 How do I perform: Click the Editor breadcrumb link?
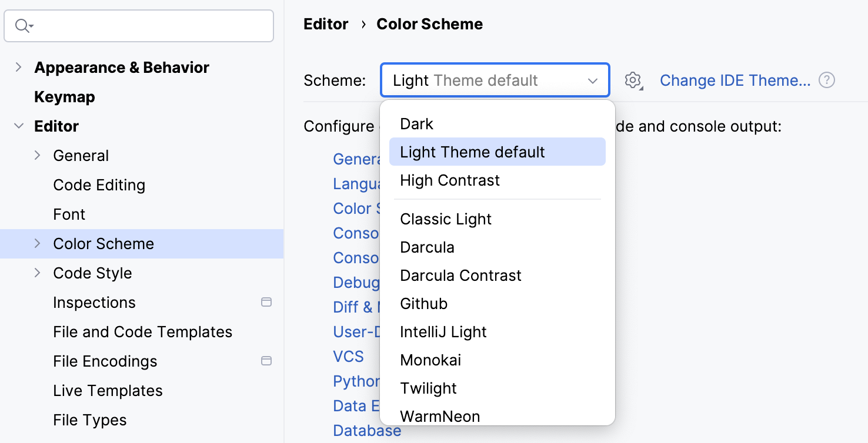[x=325, y=24]
